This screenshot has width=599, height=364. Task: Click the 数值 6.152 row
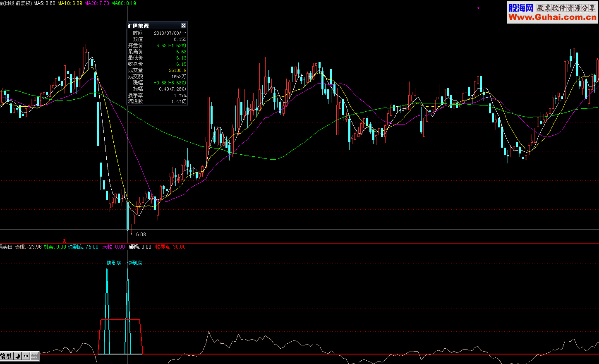(x=157, y=39)
